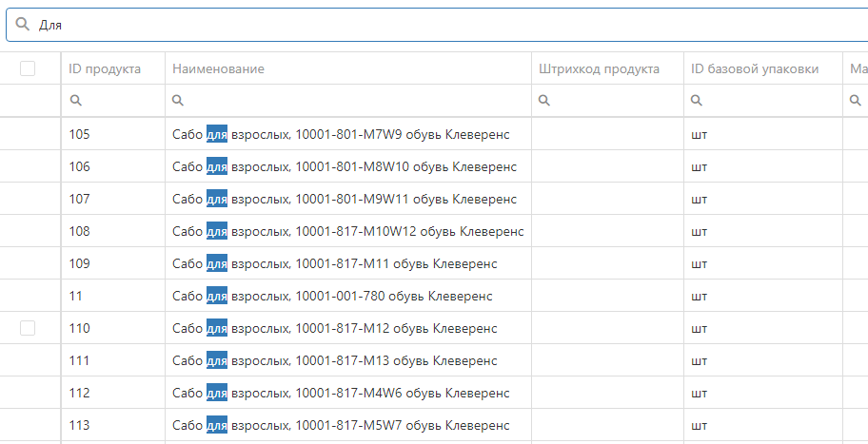868x444 pixels.
Task: Click the top search field containing 'Для'
Action: 437,25
